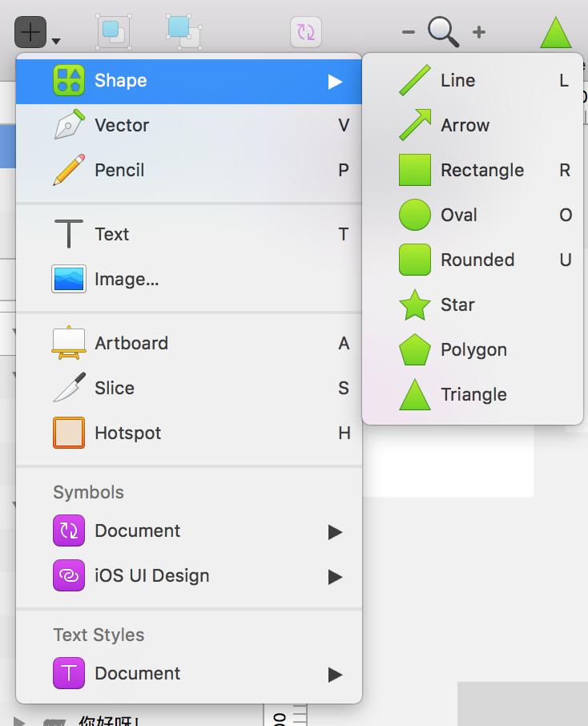Screen dimensions: 588x726
Task: Select the Polygon shape
Action: click(473, 349)
